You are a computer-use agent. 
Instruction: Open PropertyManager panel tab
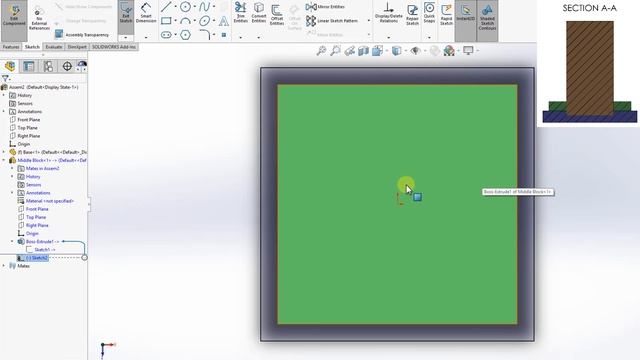pos(29,66)
